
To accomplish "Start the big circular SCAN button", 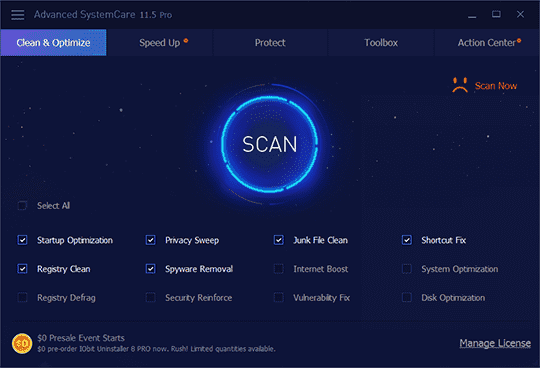I will (x=269, y=144).
